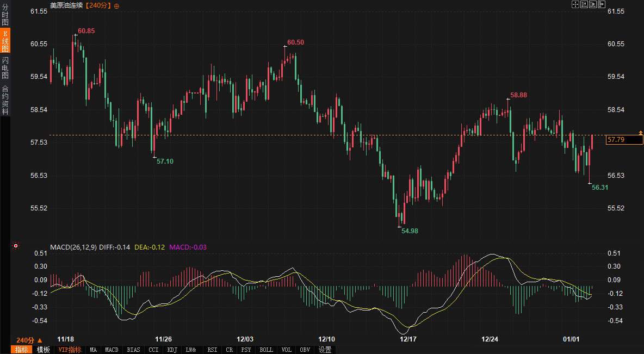This screenshot has height=354, width=644.
Task: Click the jump-to-chart-start axis icon
Action: pyautogui.click(x=584, y=4)
